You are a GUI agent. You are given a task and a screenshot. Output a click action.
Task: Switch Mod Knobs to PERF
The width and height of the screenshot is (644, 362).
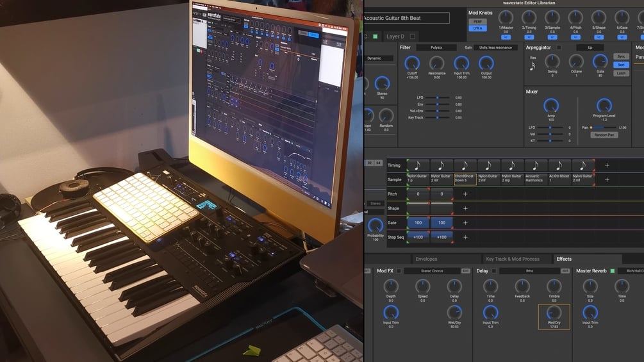click(x=477, y=21)
